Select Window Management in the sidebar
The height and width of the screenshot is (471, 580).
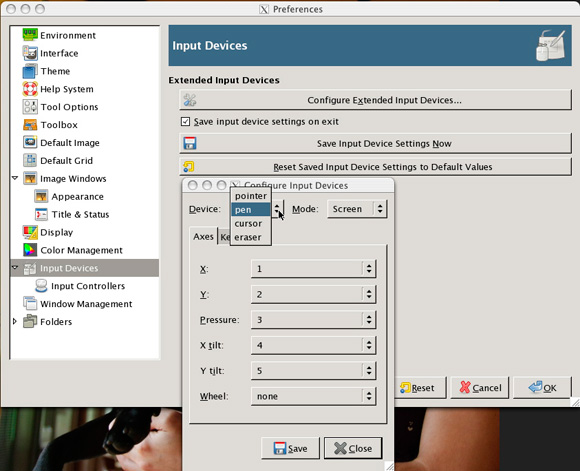pos(85,304)
